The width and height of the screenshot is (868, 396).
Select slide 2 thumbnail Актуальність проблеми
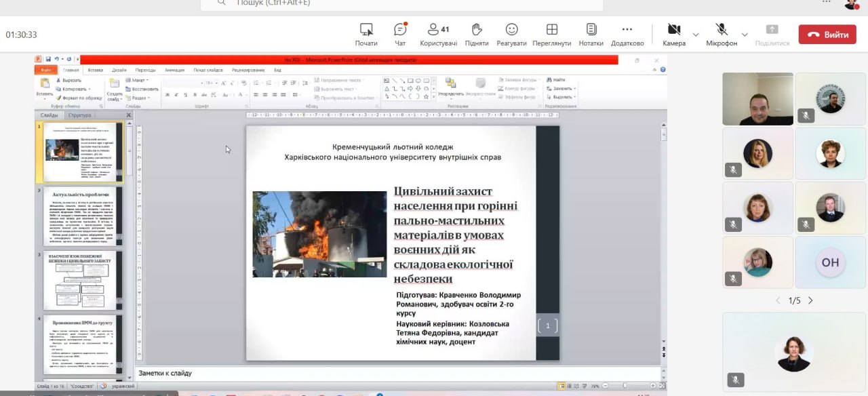(x=83, y=216)
